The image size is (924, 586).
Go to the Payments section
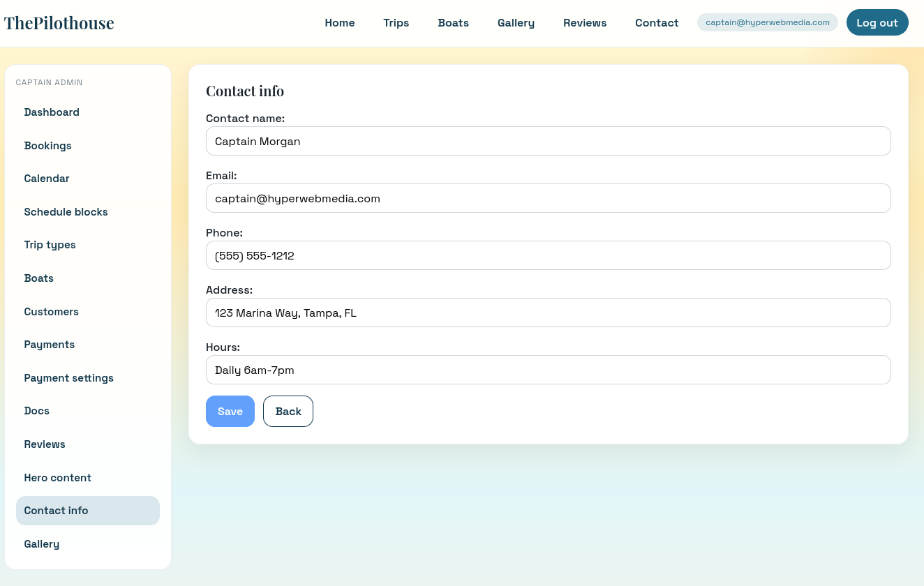click(x=49, y=345)
